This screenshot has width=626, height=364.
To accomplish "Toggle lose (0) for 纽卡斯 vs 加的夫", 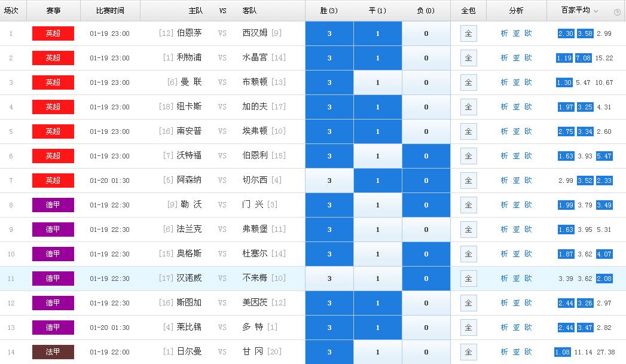I will [426, 107].
